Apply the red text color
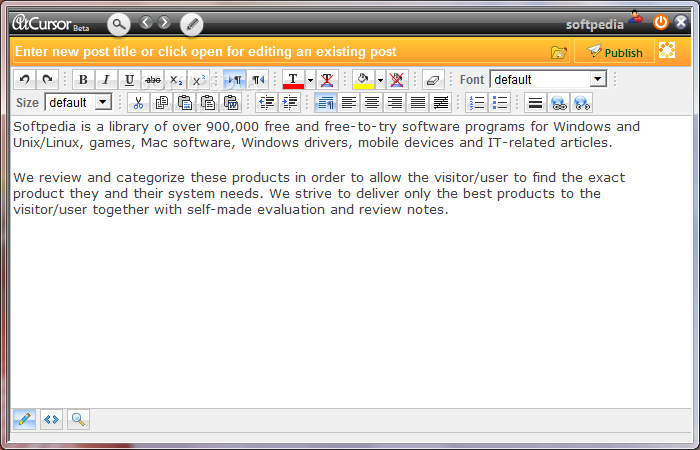700x450 pixels. (293, 80)
